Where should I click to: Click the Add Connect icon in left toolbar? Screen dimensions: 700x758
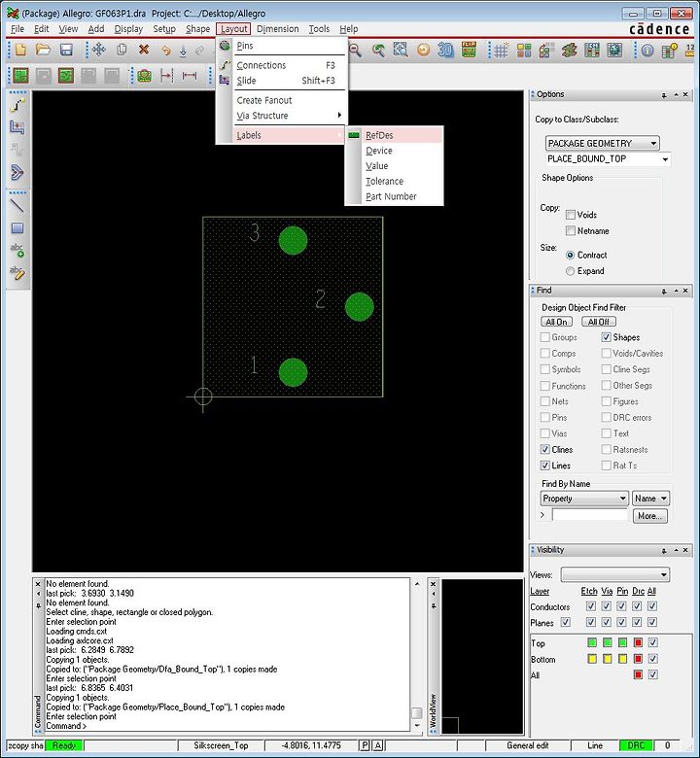tap(17, 104)
